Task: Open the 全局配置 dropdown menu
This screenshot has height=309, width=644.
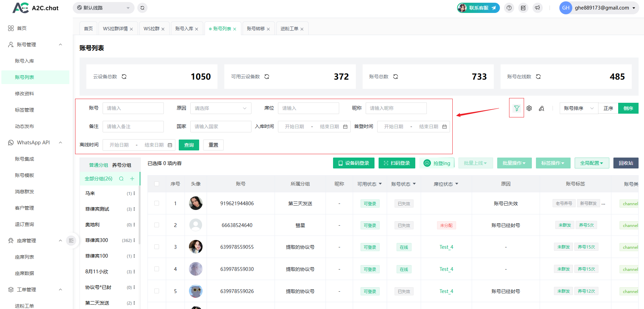Action: tap(591, 163)
